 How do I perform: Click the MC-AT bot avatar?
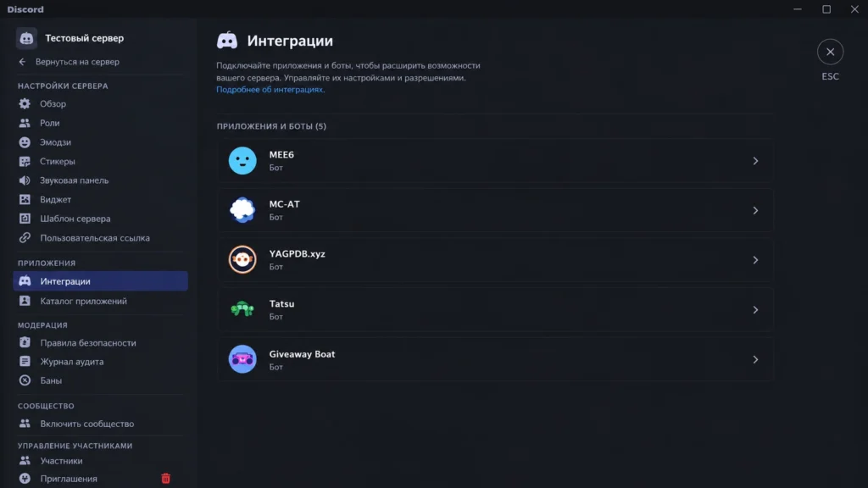point(242,210)
